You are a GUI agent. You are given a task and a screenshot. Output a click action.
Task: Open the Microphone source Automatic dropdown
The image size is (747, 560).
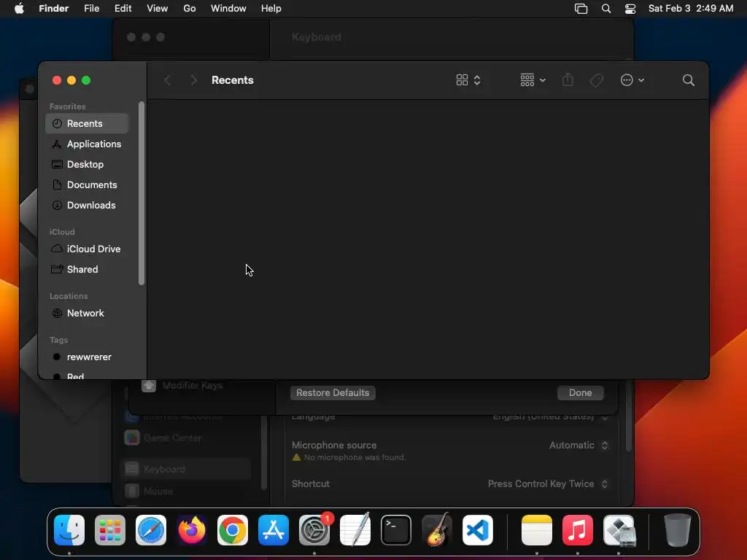578,446
